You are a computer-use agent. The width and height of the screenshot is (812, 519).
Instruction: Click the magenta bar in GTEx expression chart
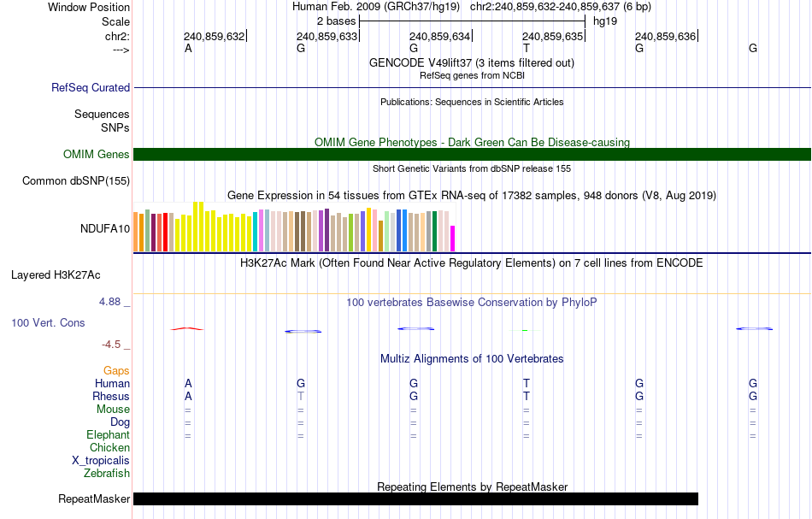(453, 239)
